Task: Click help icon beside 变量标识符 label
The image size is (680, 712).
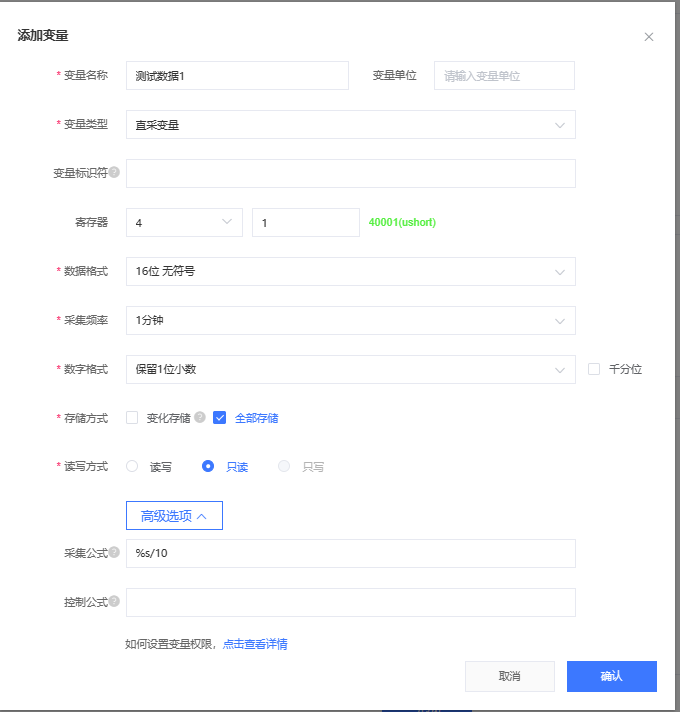Action: (x=114, y=172)
